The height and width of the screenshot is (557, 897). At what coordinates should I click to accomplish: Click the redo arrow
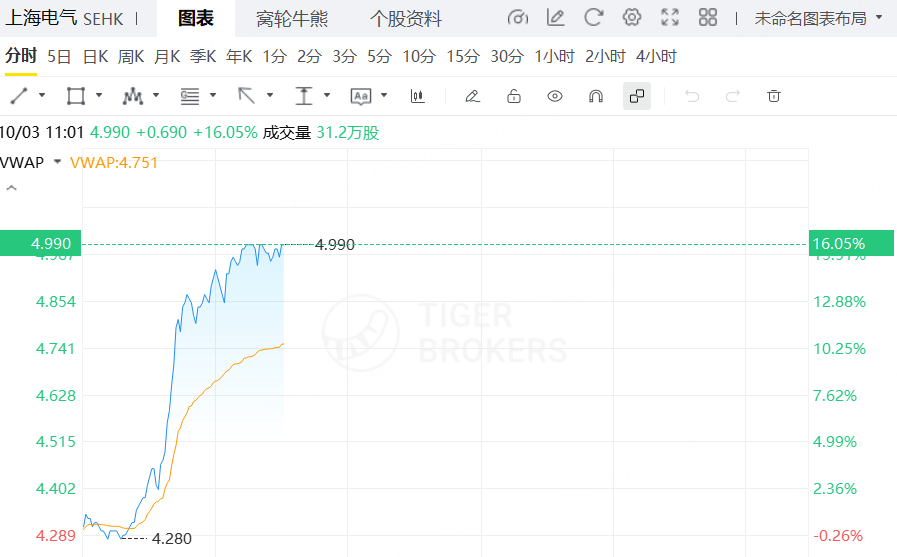pos(733,96)
